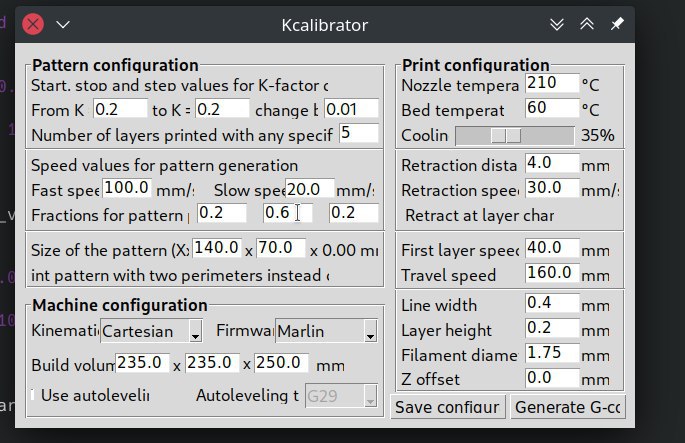Viewport: 685px width, 443px height.
Task: Click the Cooling fan slider handle
Action: (x=506, y=135)
